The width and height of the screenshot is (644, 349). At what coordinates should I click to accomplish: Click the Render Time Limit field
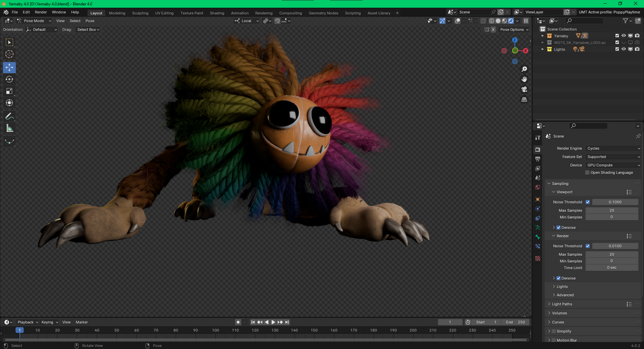pos(612,268)
